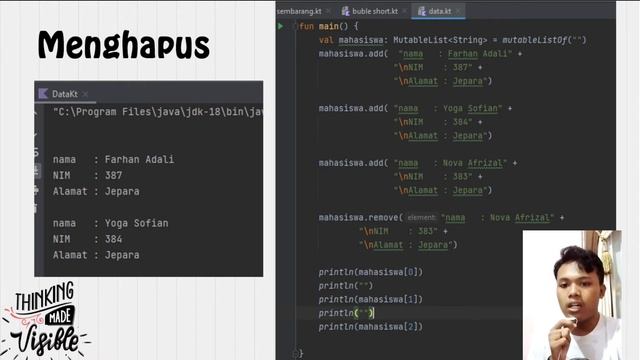Click println(mahasiswa[0]) line
Image resolution: width=640 pixels, height=360 pixels.
click(x=371, y=272)
